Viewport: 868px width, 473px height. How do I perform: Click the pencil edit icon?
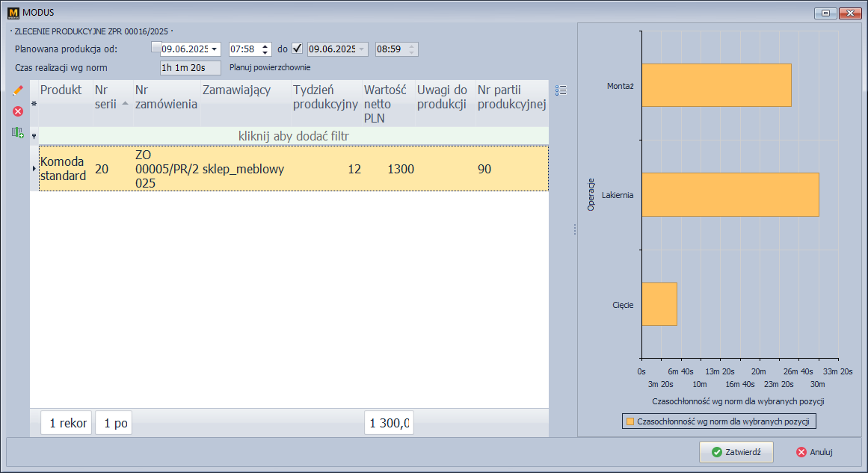pos(18,90)
